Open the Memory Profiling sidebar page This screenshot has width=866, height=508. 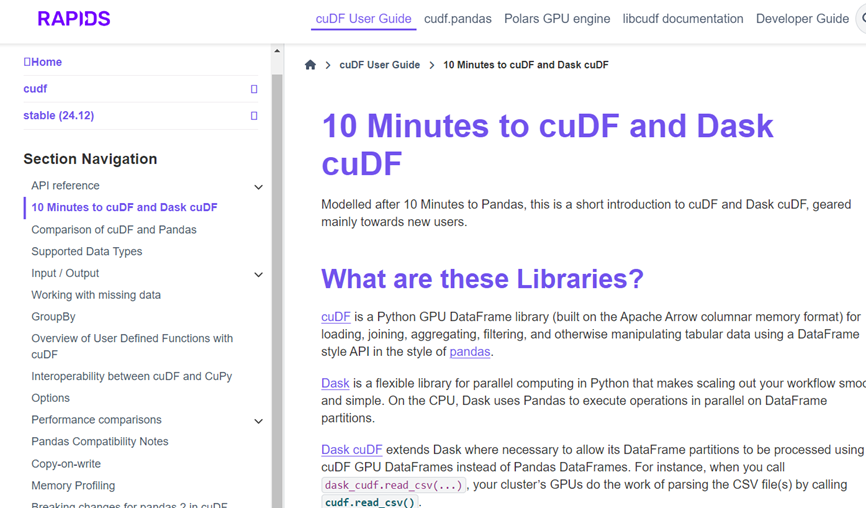[x=73, y=485]
